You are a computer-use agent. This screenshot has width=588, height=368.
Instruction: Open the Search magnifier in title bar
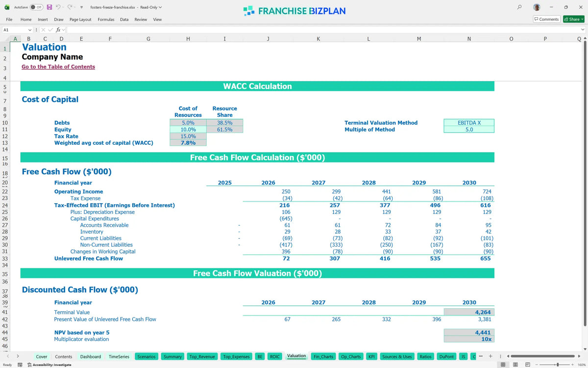[519, 7]
